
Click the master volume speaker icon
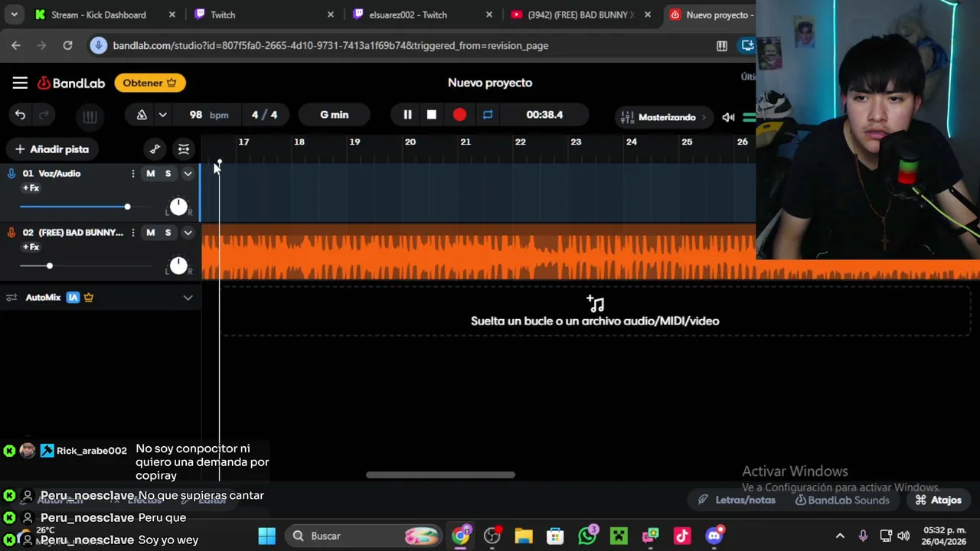coord(728,117)
